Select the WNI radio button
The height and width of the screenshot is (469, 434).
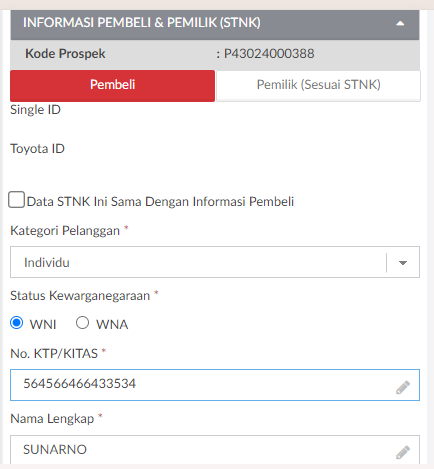click(x=17, y=323)
